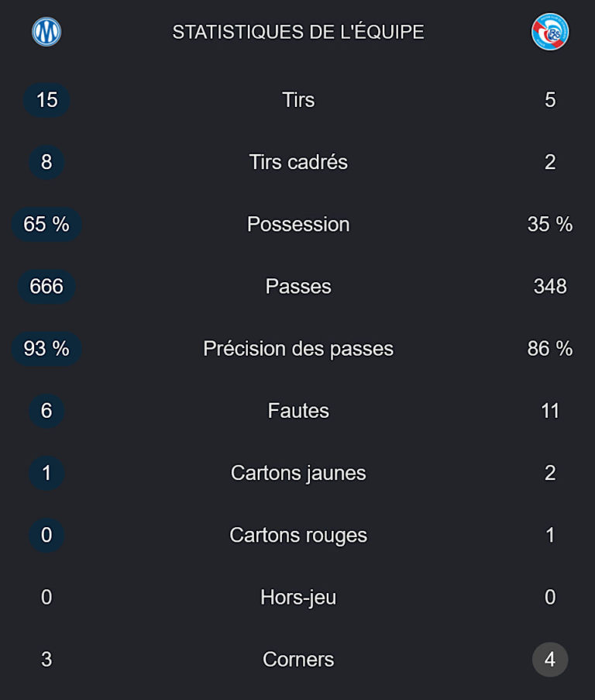Select the Hors-jeu stat label
This screenshot has height=700, width=595.
coord(298,598)
